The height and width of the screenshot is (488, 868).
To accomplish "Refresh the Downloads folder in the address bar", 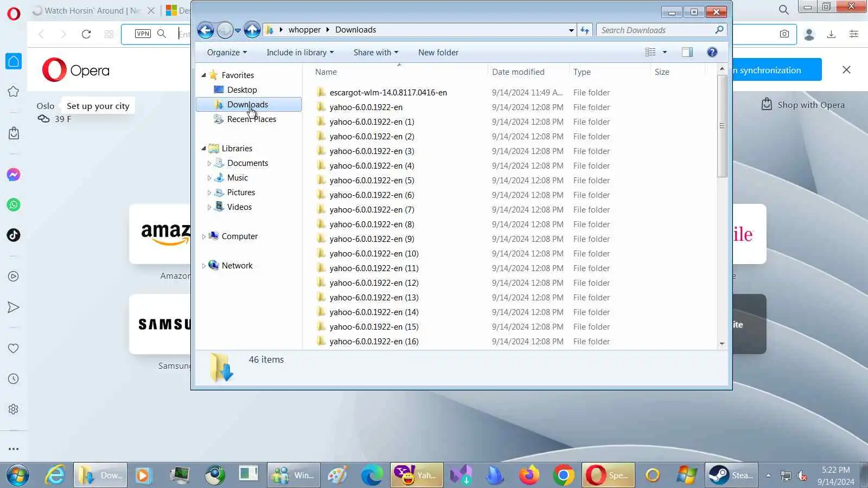I will tap(585, 30).
